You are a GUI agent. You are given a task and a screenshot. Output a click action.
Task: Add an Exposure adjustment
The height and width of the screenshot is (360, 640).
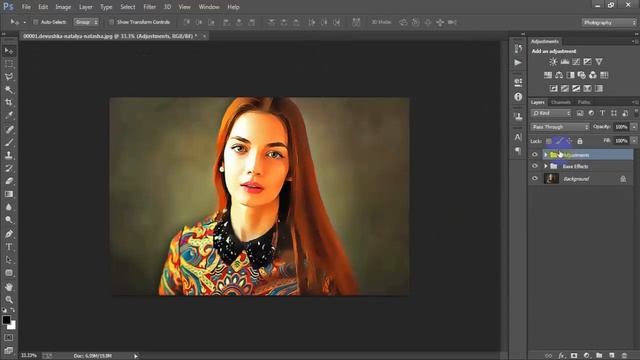(x=587, y=62)
